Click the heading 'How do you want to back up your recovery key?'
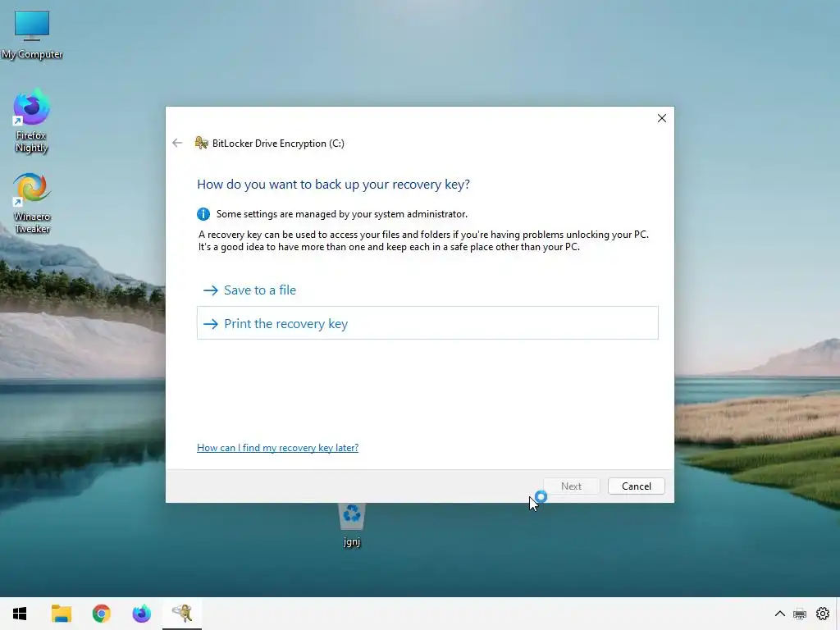Viewport: 840px width, 630px height. [333, 185]
